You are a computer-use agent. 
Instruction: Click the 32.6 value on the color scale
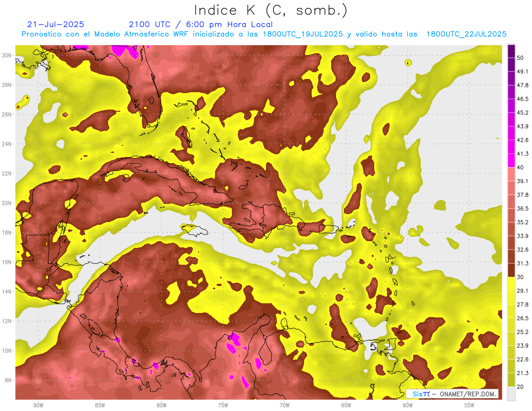click(x=523, y=250)
